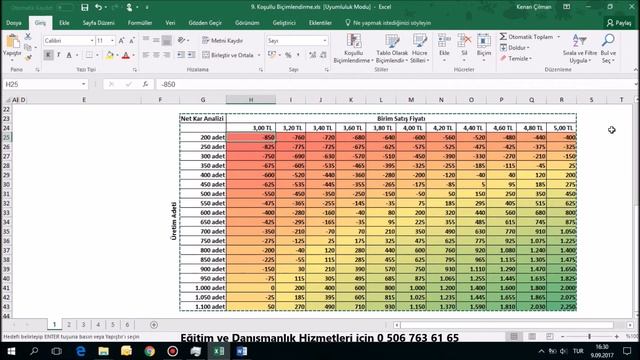Open Sırala ve Filtre Uygula

coord(580,49)
